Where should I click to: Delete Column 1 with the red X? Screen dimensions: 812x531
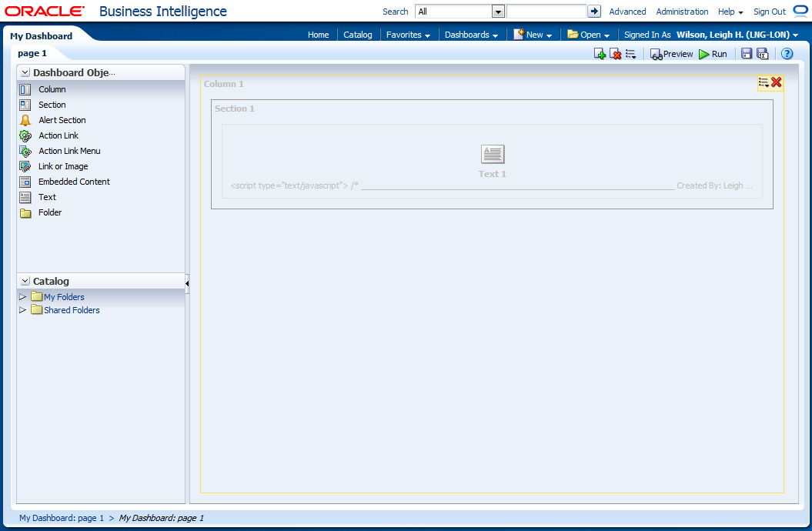(777, 82)
